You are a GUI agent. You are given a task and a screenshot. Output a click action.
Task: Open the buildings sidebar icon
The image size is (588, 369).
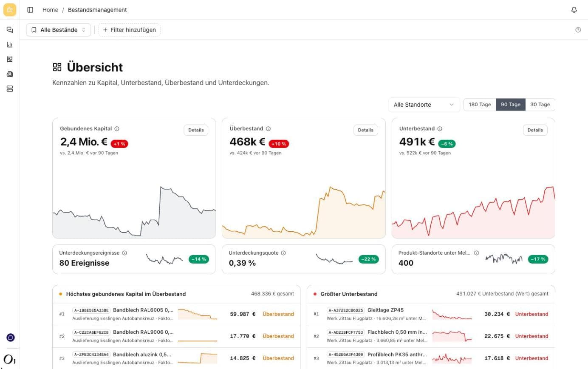(x=10, y=74)
